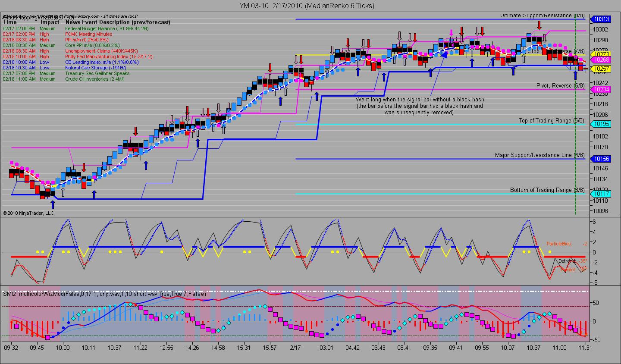
Task: Click the 10170 price axis value
Action: point(601,147)
